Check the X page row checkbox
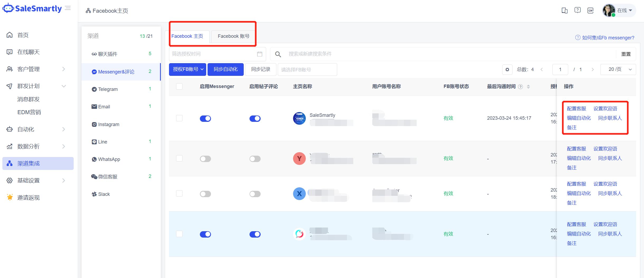This screenshot has height=278, width=644. pos(179,193)
